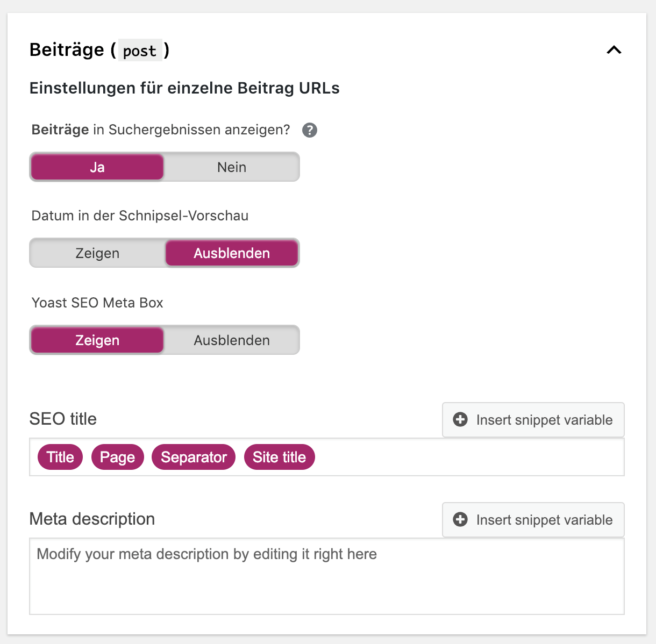656x644 pixels.
Task: Click the Beiträge (post) section heading
Action: [x=99, y=50]
